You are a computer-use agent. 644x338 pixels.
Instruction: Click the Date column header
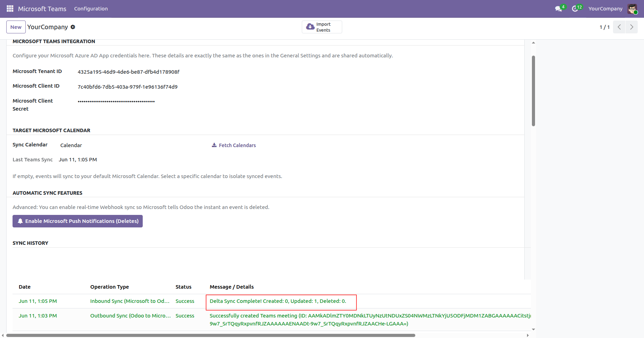[x=25, y=287]
